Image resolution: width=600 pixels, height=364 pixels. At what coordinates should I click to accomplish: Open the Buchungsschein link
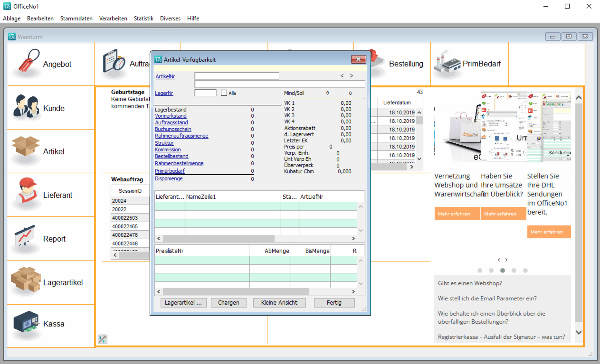[x=173, y=129]
